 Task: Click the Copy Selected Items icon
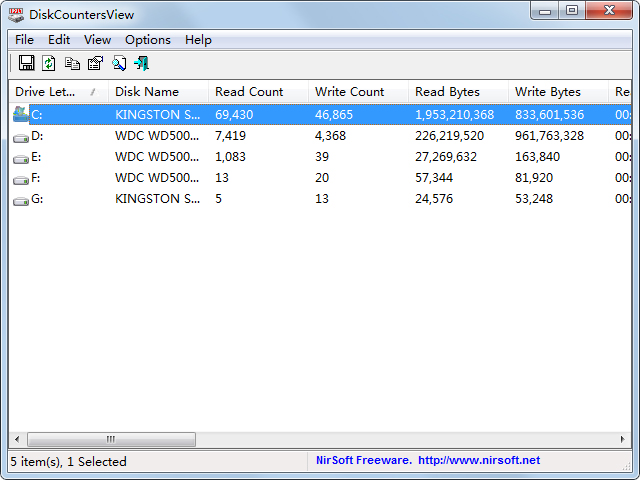[x=72, y=64]
